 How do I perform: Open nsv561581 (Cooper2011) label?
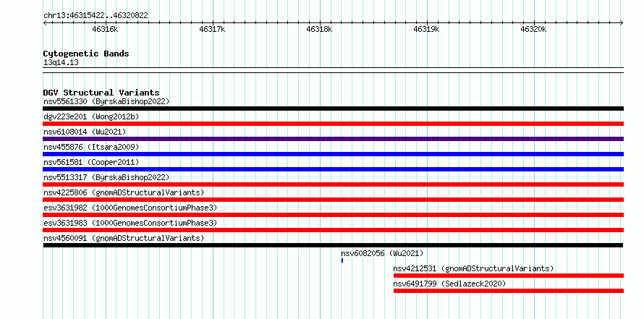91,162
